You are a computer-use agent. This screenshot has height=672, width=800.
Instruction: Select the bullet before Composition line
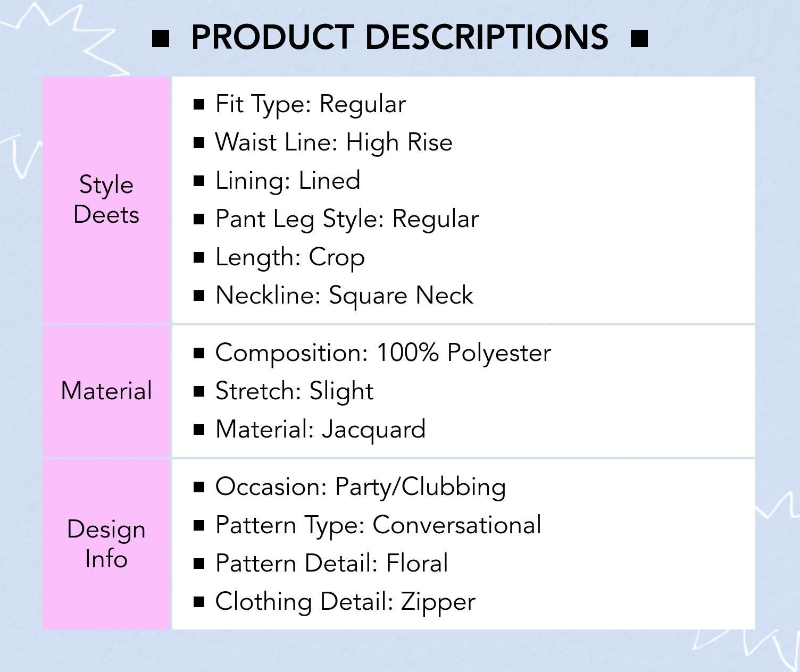pyautogui.click(x=199, y=353)
